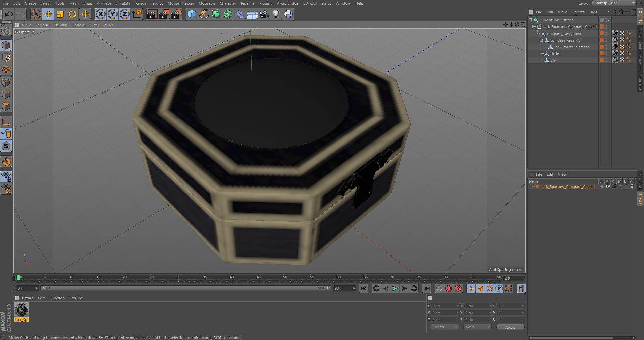644x340 pixels.
Task: Enable the Axis tool
Action: click(6, 121)
